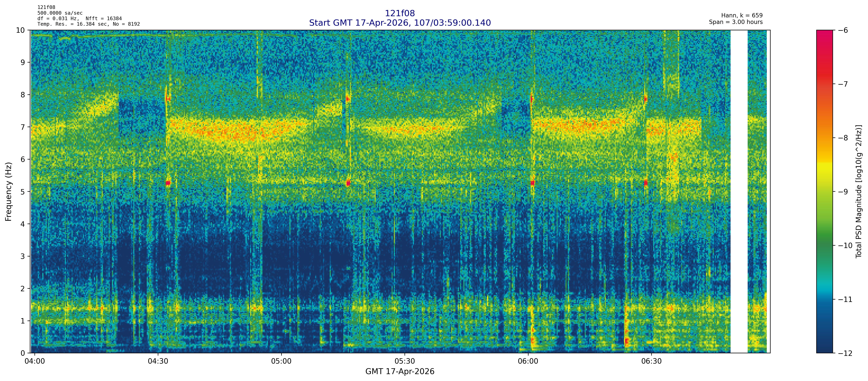
Task: Select the GMT 17-Apr-2026 x-axis label
Action: click(x=400, y=372)
